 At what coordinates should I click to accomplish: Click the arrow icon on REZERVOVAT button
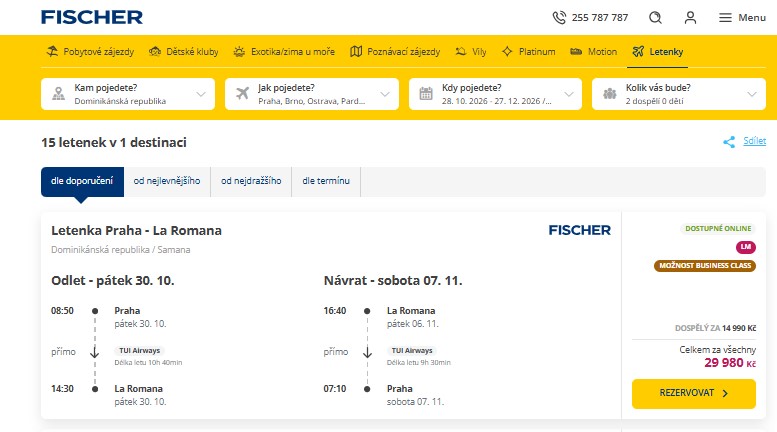(725, 393)
